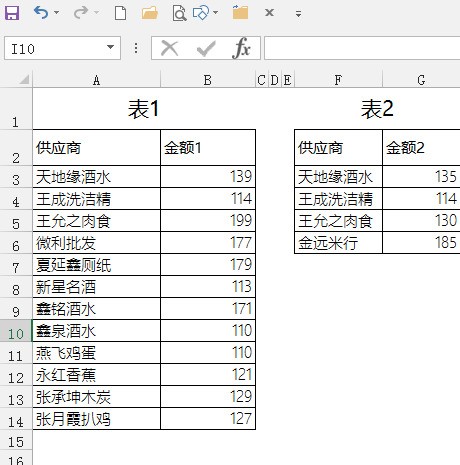Screen dimensions: 460x465
Task: Select the 微利批发 cell
Action: (x=96, y=243)
